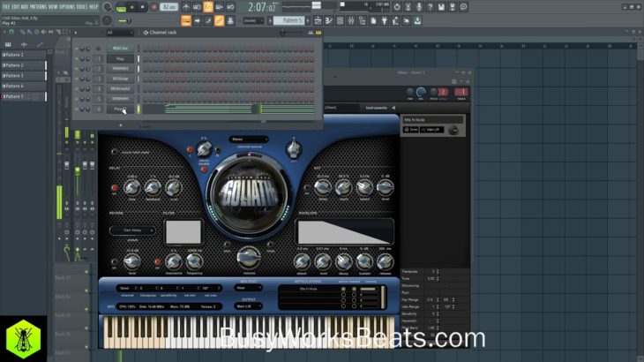
Task: Toggle the Goliath reverb on switch
Action: point(114,261)
